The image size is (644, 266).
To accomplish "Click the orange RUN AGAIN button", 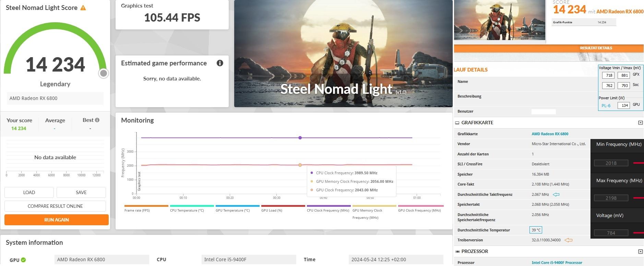I will pos(57,220).
